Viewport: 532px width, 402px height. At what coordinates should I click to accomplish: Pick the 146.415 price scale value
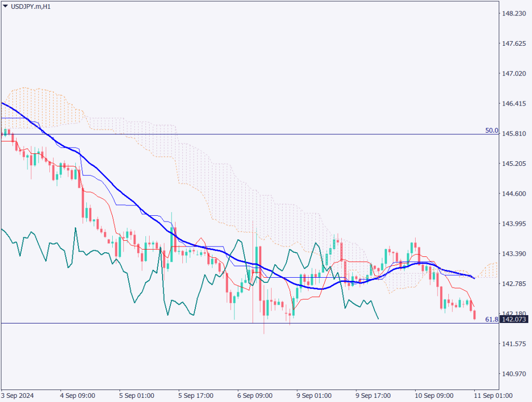514,104
